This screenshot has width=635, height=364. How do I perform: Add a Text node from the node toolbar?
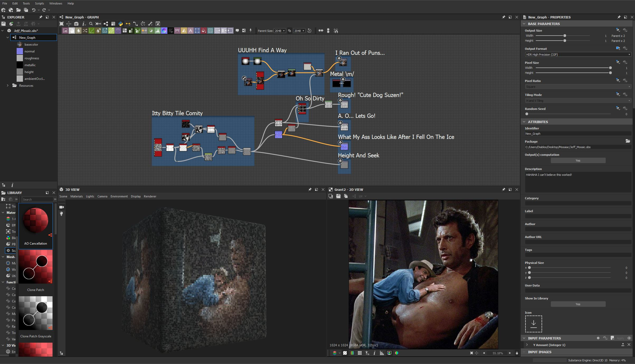191,31
